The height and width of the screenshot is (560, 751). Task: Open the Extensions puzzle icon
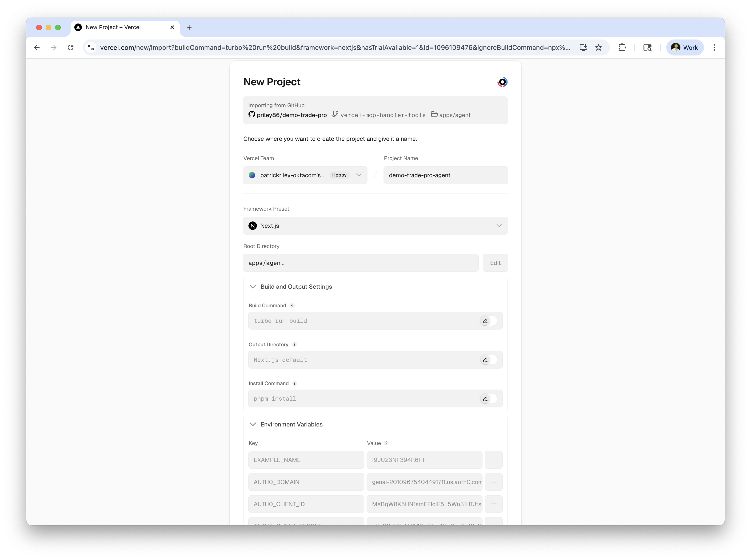pos(622,47)
